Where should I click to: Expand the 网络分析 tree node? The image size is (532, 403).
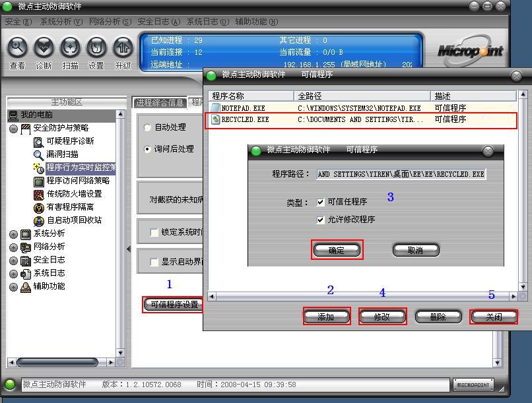click(x=14, y=247)
